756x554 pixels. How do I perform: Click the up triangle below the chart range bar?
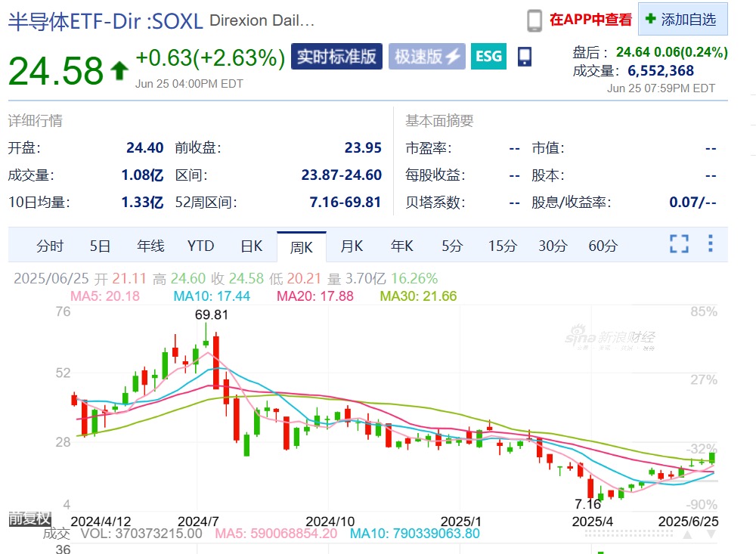click(688, 534)
